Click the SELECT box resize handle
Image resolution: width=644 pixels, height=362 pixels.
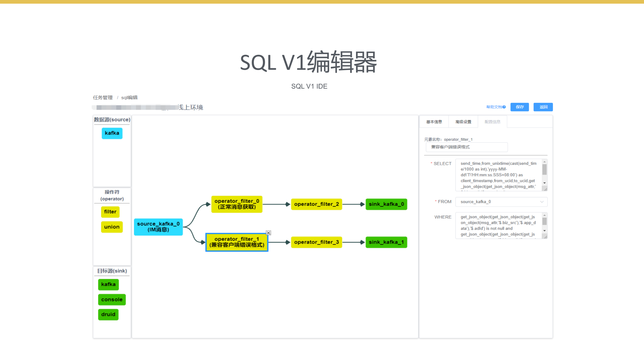[x=545, y=189]
